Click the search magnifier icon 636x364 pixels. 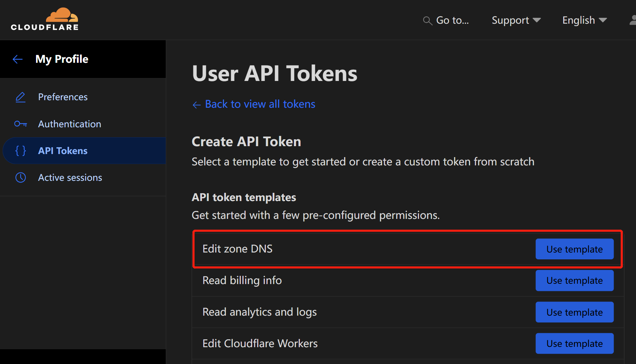pyautogui.click(x=428, y=21)
